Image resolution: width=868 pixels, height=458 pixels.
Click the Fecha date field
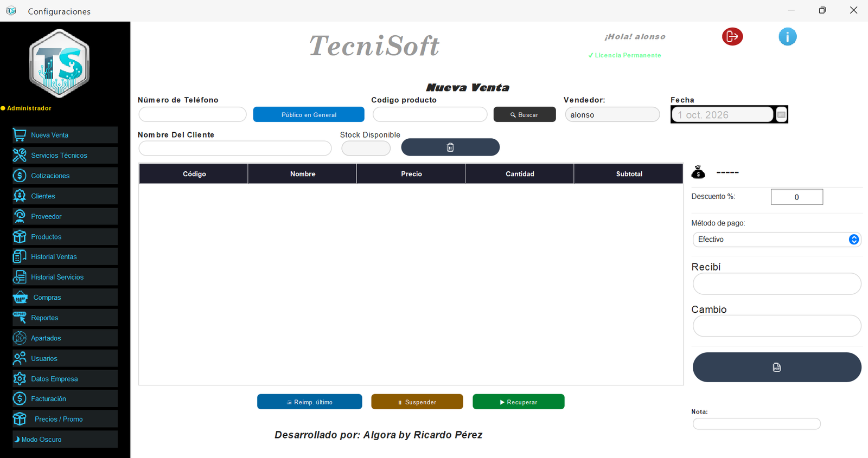coord(723,114)
